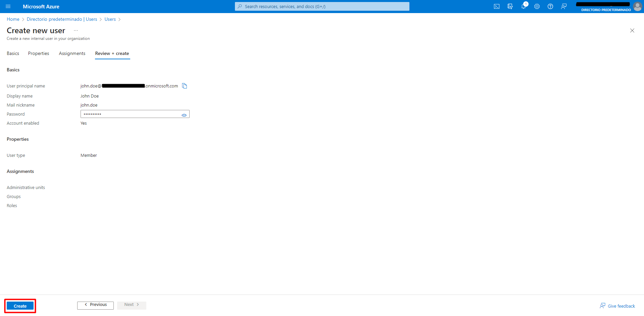Show the password with eye icon
Screen dimensions: 644x316
(x=184, y=115)
